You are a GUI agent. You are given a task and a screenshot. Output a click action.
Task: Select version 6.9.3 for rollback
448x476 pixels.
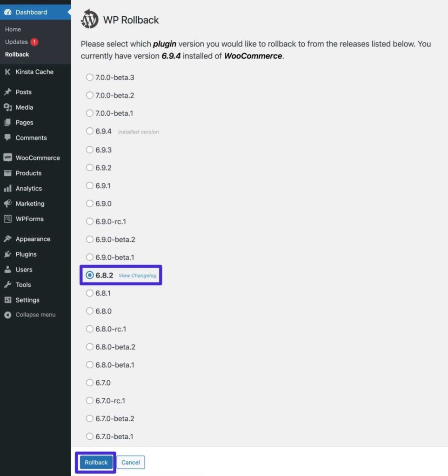[x=89, y=149]
